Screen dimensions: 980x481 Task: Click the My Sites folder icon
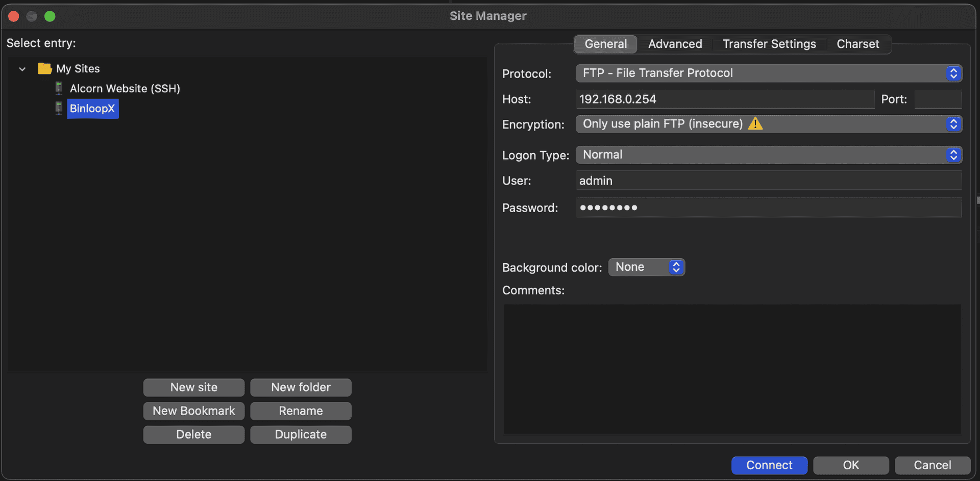pyautogui.click(x=45, y=68)
